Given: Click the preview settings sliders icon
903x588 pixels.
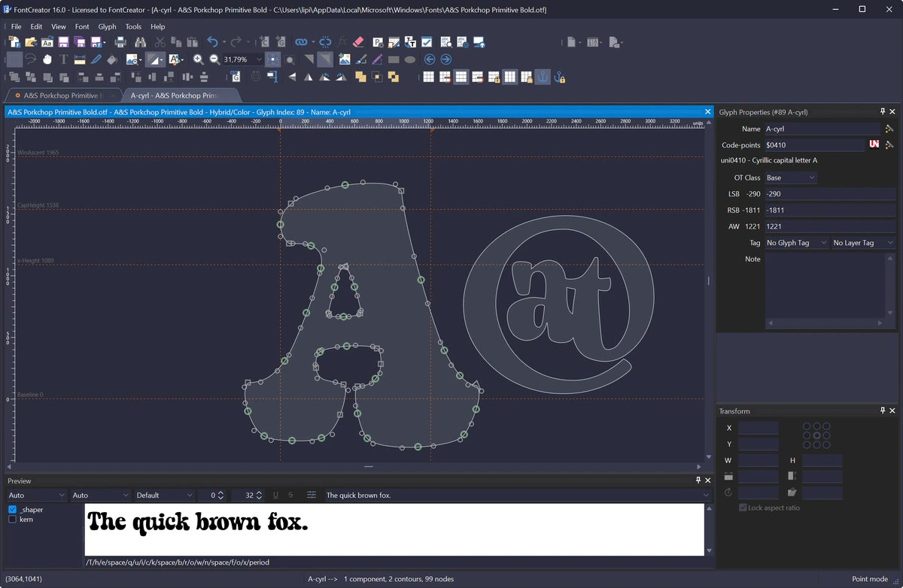Looking at the screenshot, I should (312, 495).
